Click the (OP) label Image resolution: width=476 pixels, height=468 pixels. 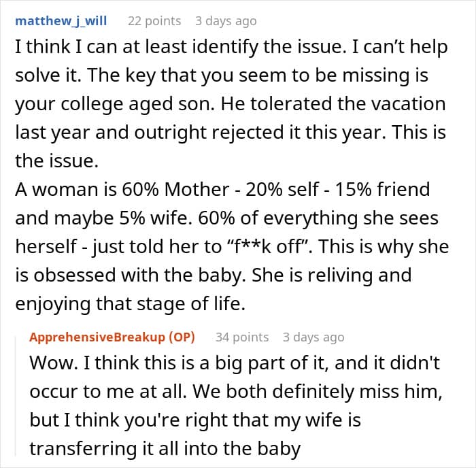pos(189,337)
